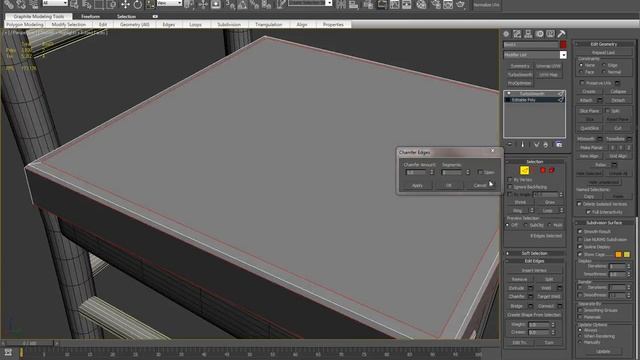Open the Modify command panel tab

click(517, 34)
